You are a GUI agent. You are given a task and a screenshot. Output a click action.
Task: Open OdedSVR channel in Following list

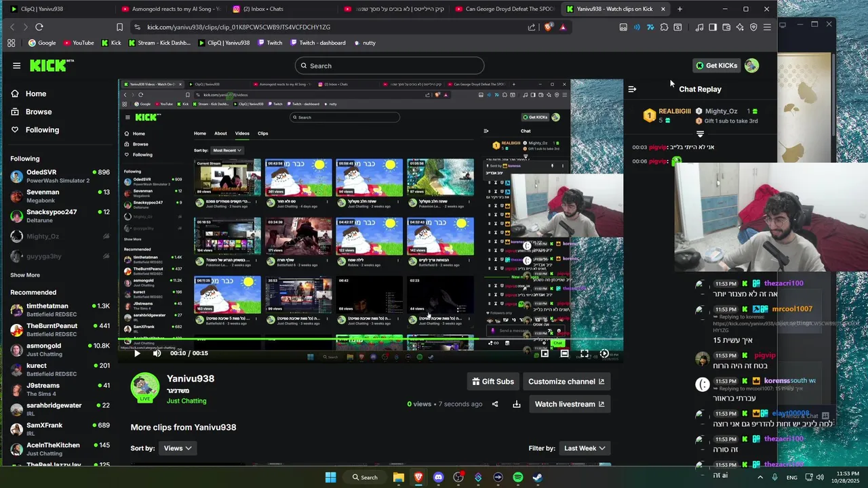pyautogui.click(x=60, y=176)
